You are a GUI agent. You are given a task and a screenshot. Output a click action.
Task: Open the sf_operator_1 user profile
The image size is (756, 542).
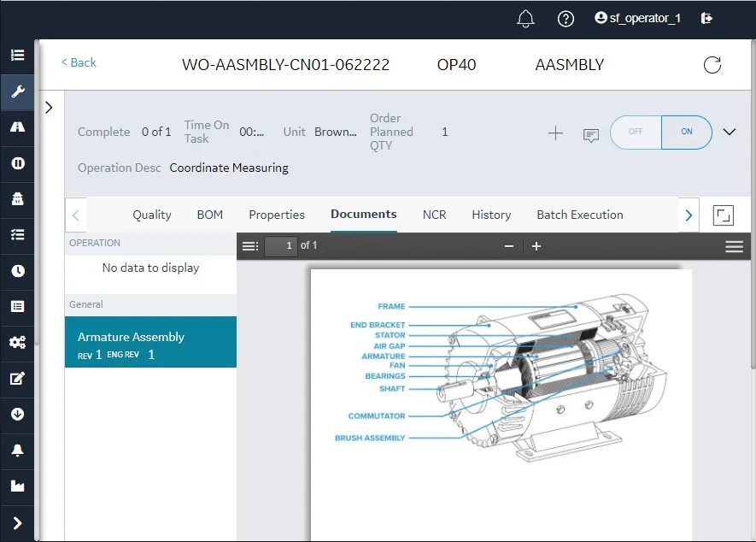(637, 18)
